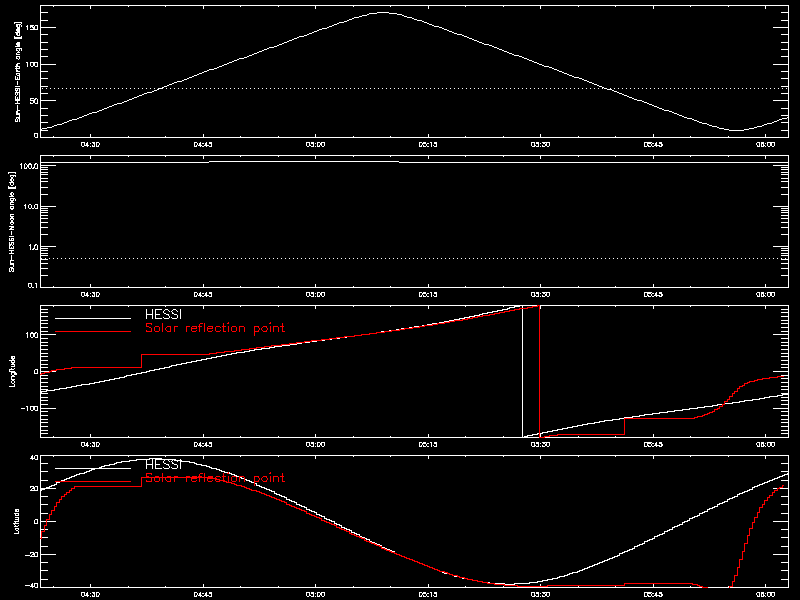Screen dimensions: 800x600
Task: Click 06:00 time label under Earth angle plot
Action: coord(766,145)
